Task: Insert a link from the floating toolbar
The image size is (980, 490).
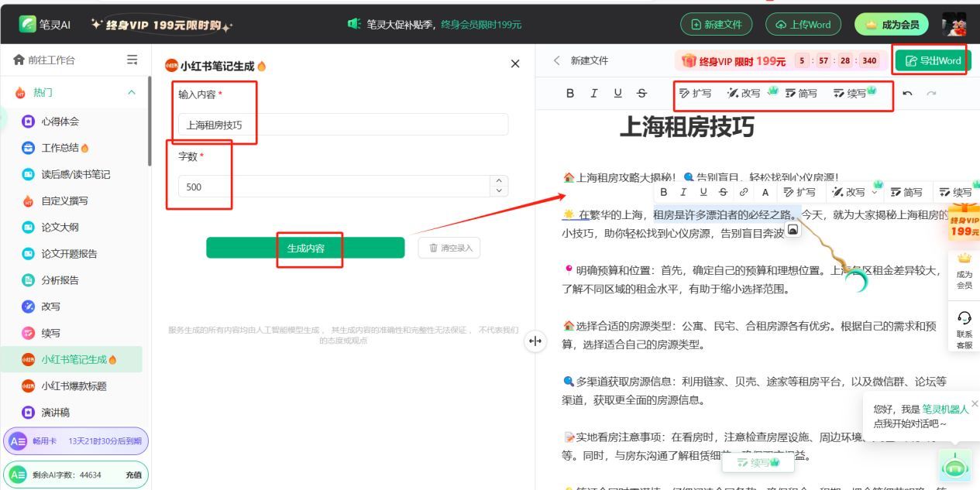Action: coord(744,192)
